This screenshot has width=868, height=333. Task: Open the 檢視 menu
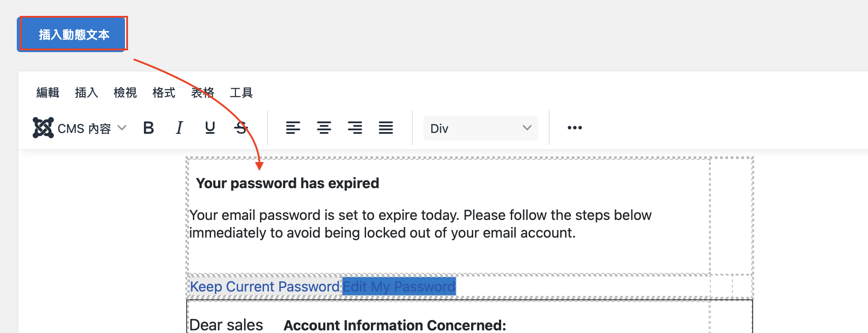[125, 93]
